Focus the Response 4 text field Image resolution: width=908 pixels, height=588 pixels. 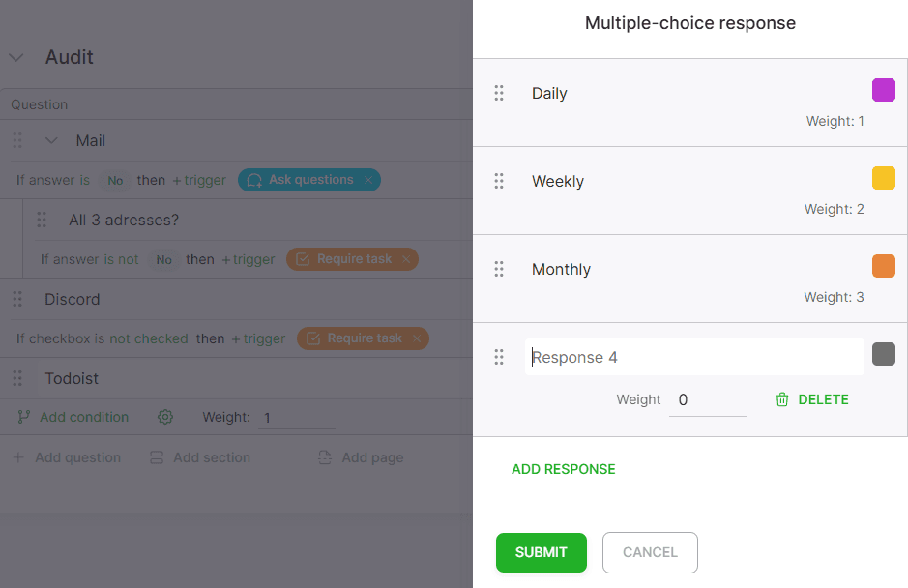coord(694,357)
